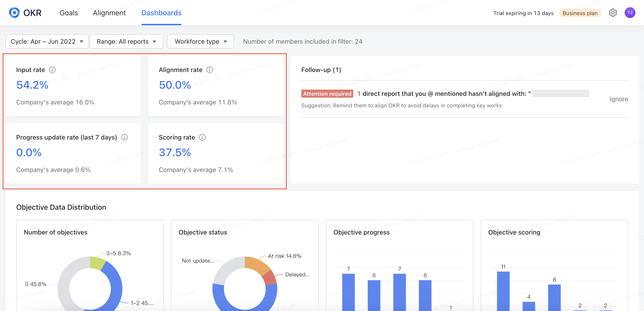The image size is (644, 311).
Task: Click the OKR logo icon
Action: point(14,13)
